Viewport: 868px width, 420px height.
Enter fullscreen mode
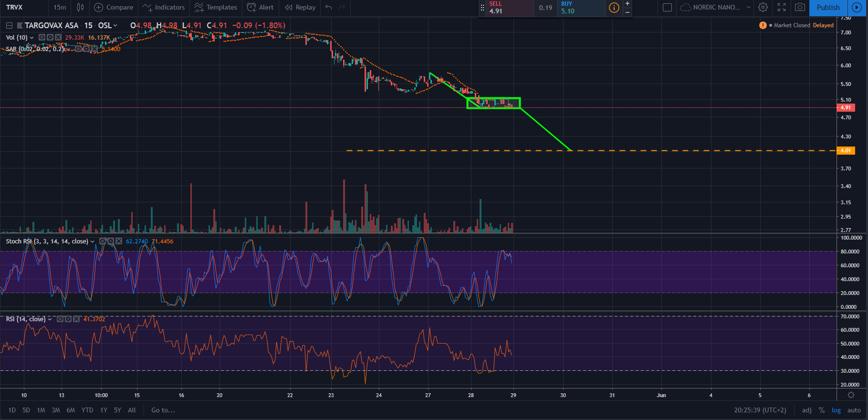click(x=782, y=7)
